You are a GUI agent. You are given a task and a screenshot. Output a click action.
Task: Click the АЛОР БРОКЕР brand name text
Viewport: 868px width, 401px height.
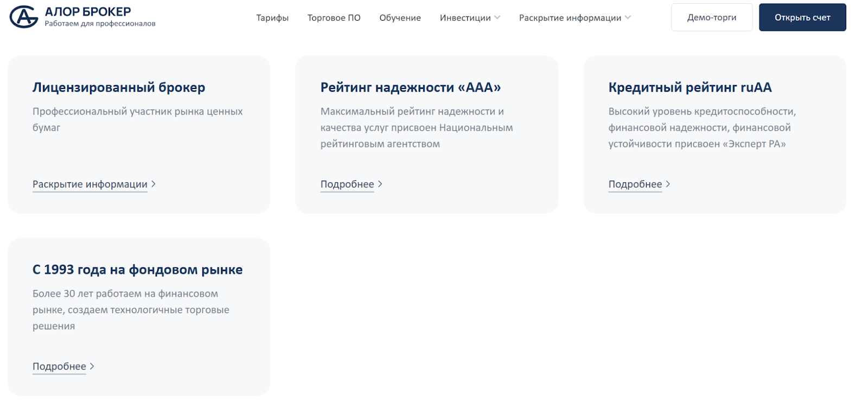pyautogui.click(x=88, y=11)
